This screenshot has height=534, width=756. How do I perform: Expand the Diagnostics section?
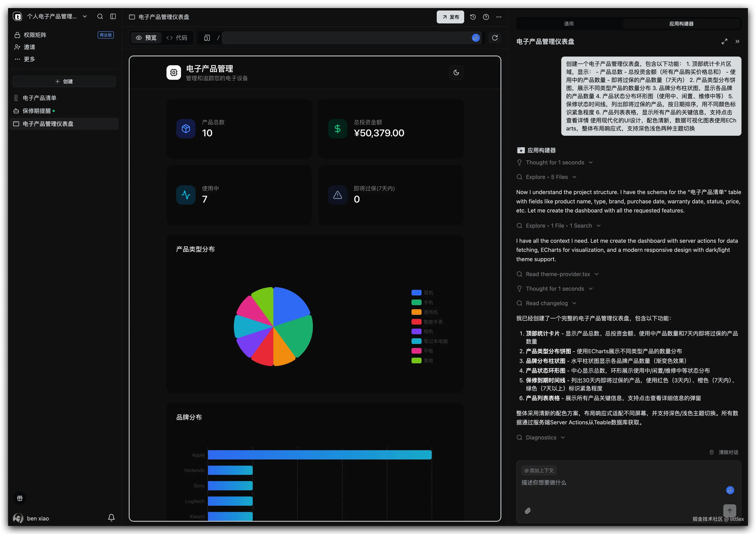point(541,437)
